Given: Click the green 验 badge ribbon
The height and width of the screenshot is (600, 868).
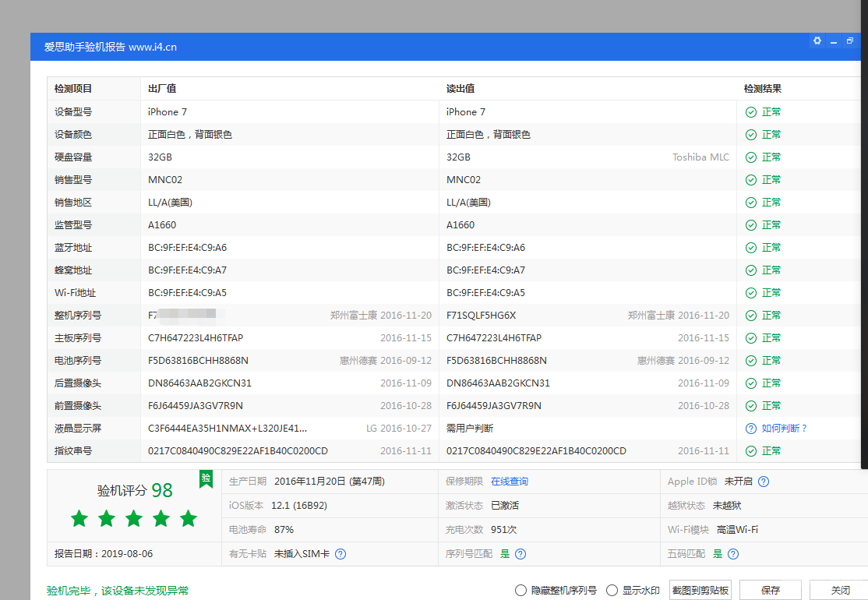Looking at the screenshot, I should coord(206,478).
